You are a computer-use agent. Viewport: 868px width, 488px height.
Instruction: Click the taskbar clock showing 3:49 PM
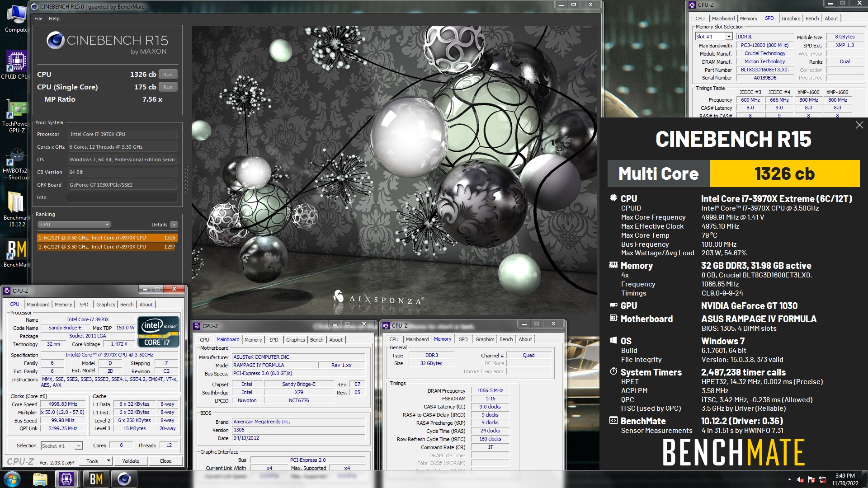click(x=845, y=479)
